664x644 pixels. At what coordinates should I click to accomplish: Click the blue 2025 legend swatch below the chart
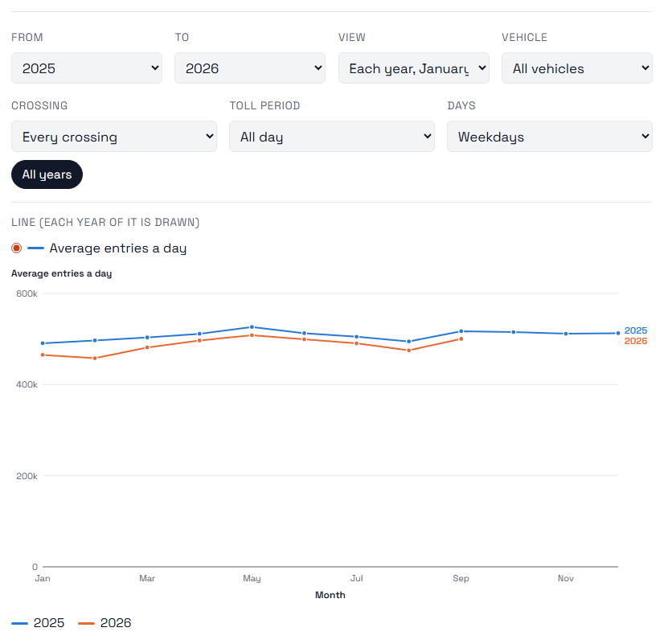[19, 623]
